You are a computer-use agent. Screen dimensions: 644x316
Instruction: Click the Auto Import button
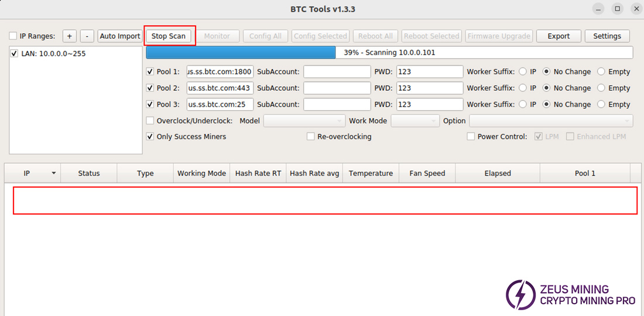point(120,36)
